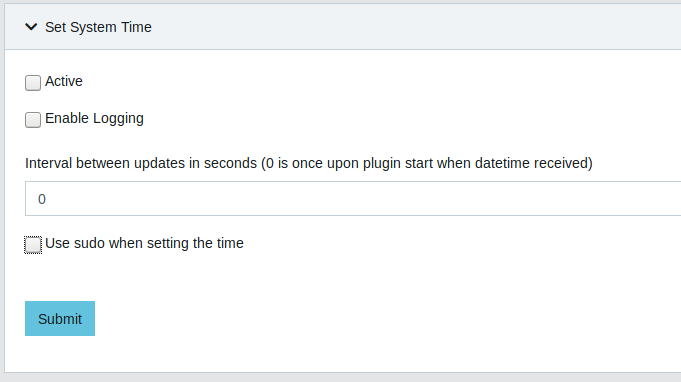Viewport: 681px width, 382px height.
Task: Click the blank area of the panel header
Action: coord(413,27)
